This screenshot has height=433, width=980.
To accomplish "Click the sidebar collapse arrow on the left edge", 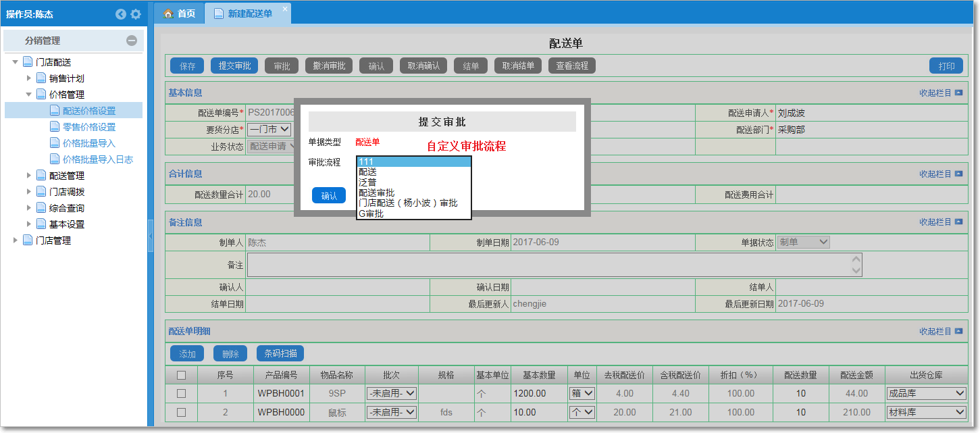I will [x=152, y=236].
